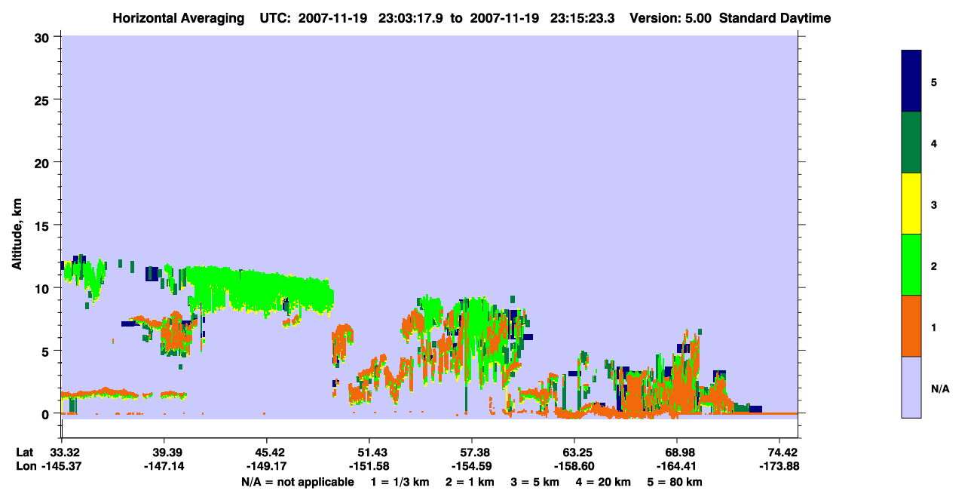
Task: Click longitude value -145.37
Action: pos(63,467)
